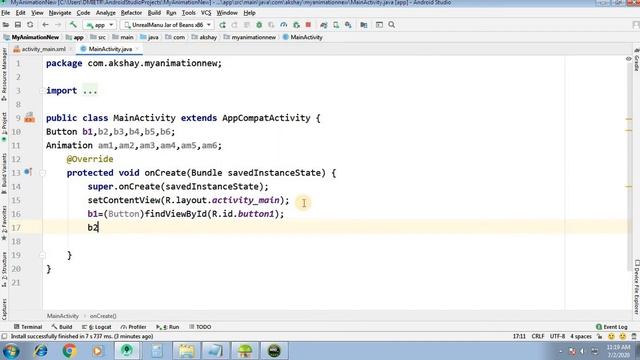Open the SDK Manager icon
The width and height of the screenshot is (640, 360).
(348, 25)
